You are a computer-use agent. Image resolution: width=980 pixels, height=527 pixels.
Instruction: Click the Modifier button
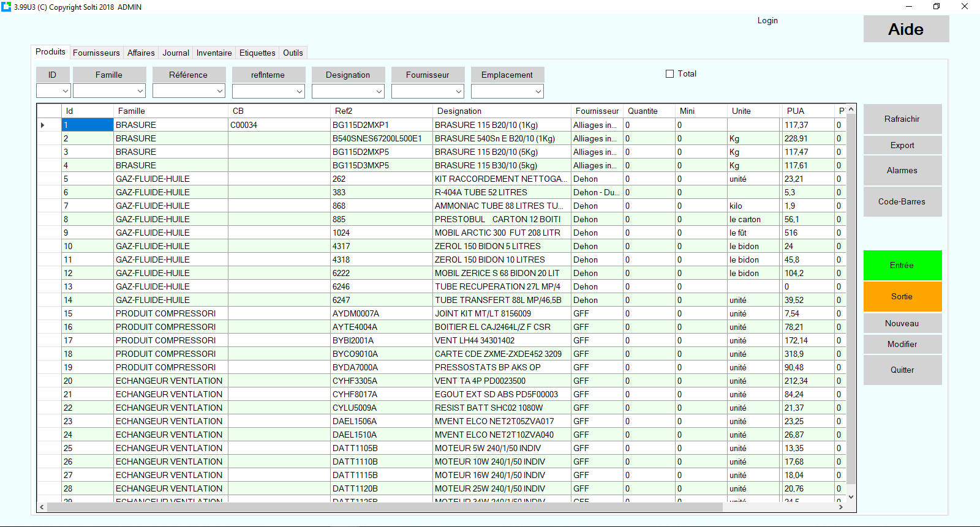point(902,344)
